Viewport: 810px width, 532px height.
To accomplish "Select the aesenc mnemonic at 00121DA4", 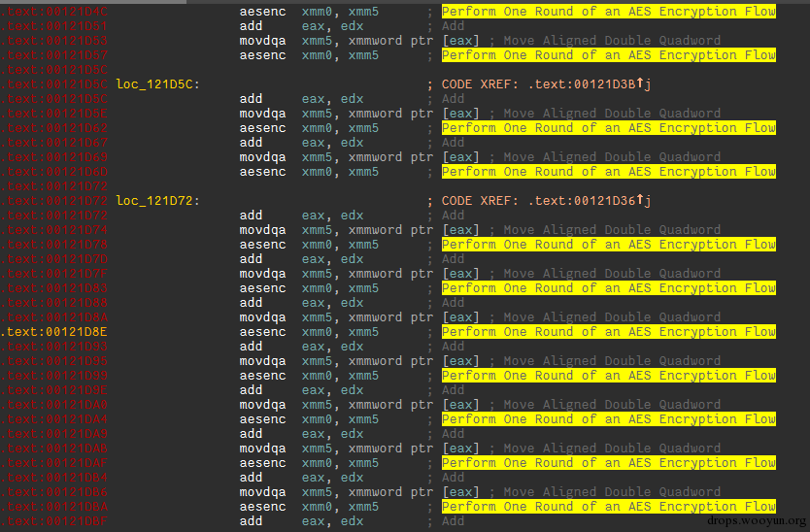I will click(x=262, y=419).
